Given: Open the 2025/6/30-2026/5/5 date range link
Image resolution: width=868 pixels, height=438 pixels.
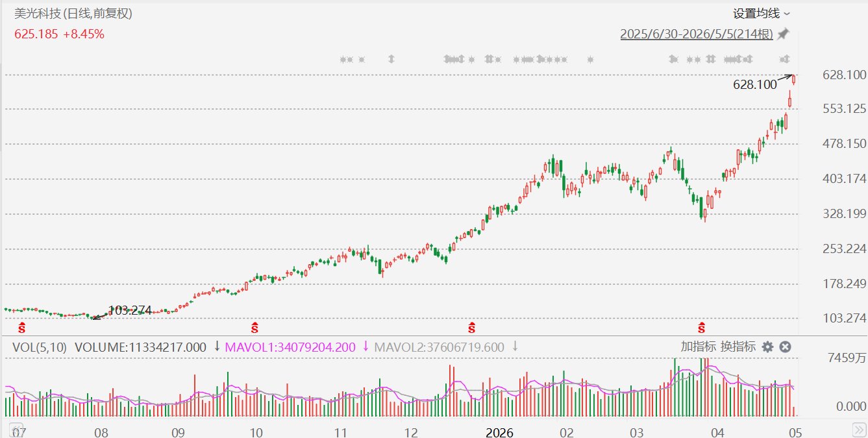Looking at the screenshot, I should [697, 34].
